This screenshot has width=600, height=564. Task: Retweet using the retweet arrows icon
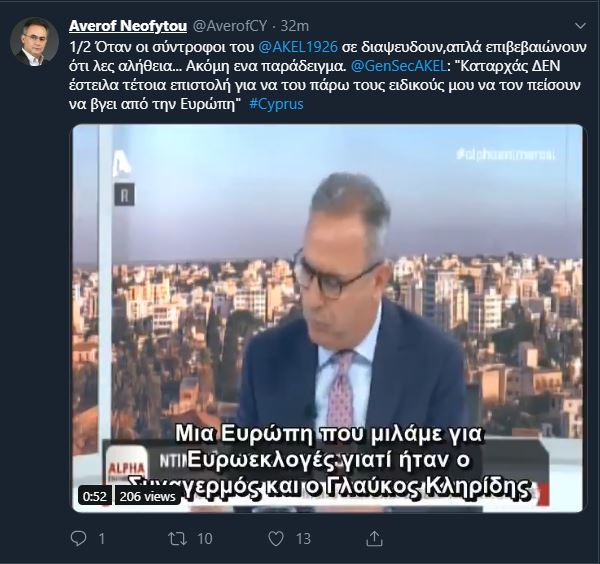pos(178,539)
